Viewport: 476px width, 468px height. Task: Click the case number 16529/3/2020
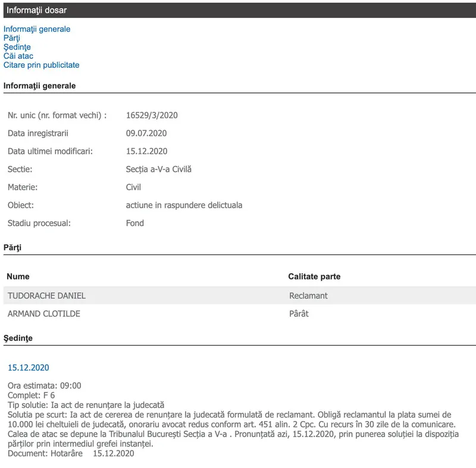click(152, 115)
